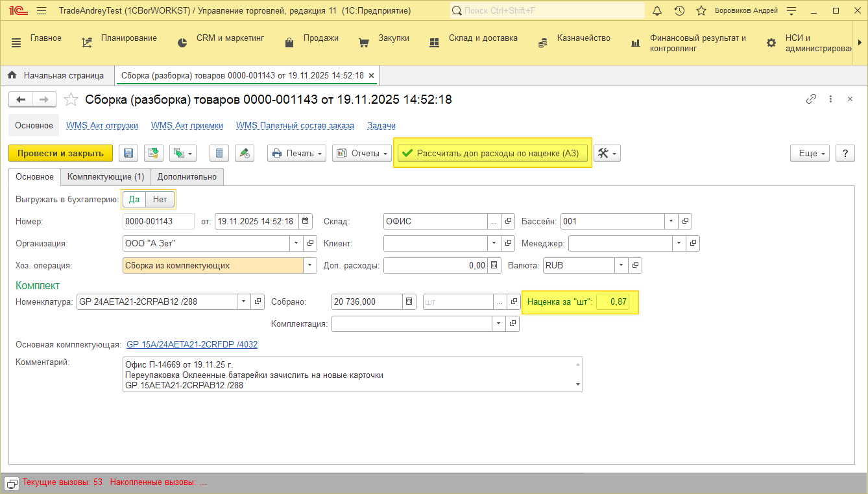Switch to the Комплектующие (1) tab
The image size is (868, 494).
tap(105, 176)
